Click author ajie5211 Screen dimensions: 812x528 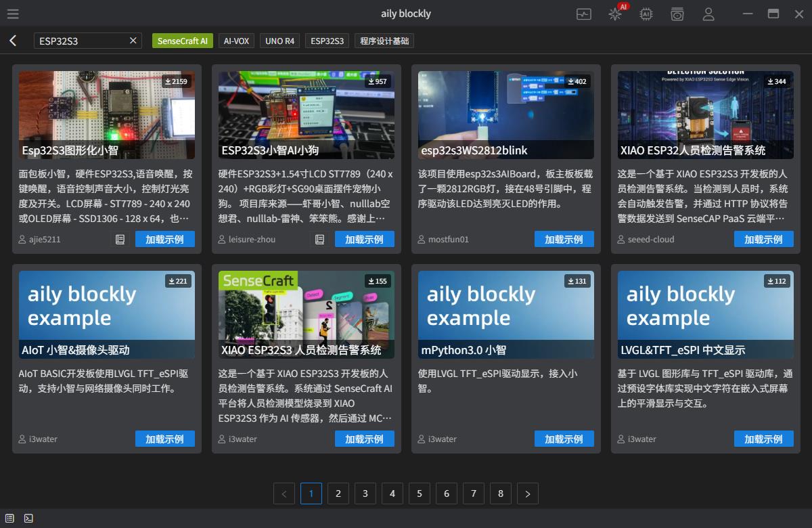[x=40, y=239]
